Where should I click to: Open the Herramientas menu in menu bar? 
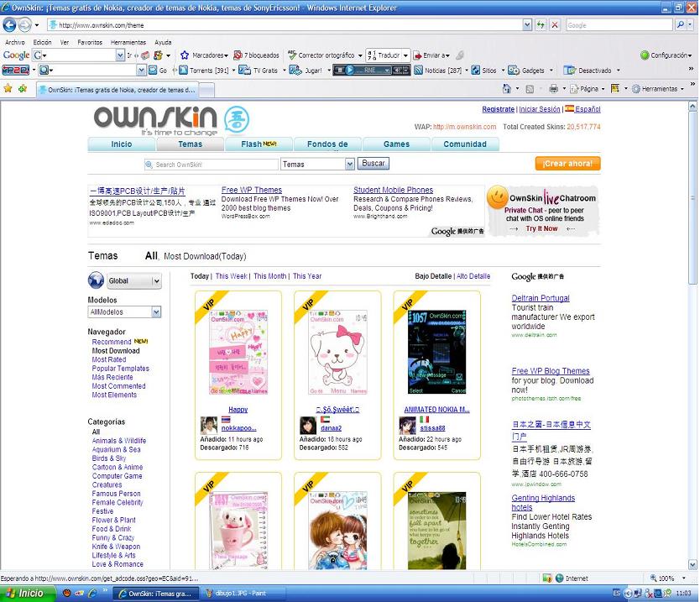pyautogui.click(x=128, y=42)
